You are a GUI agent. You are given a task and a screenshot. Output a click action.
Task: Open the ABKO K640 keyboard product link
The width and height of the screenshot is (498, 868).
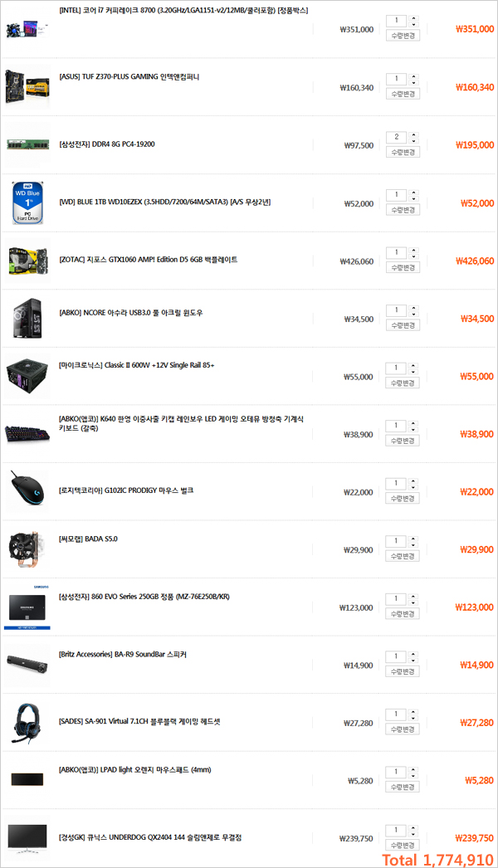pos(181,423)
